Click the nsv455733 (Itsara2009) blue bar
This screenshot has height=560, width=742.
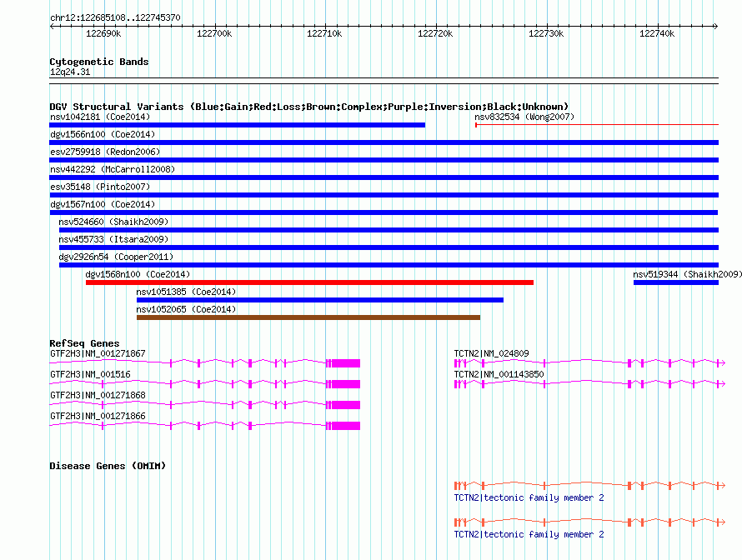tap(389, 247)
